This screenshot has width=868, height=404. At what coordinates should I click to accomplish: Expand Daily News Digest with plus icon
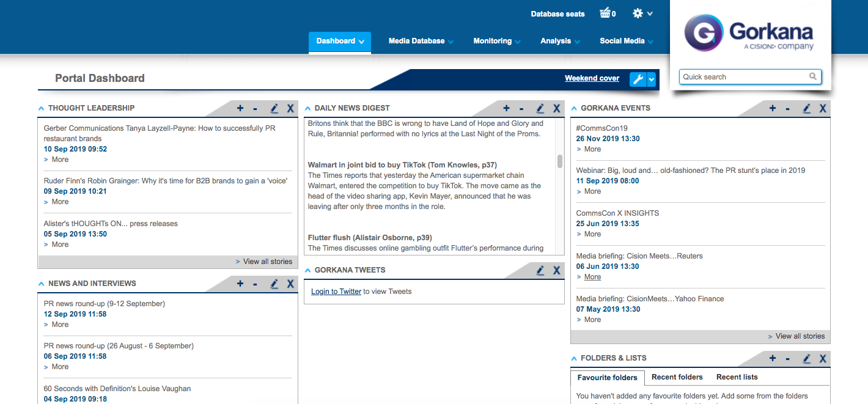[506, 108]
